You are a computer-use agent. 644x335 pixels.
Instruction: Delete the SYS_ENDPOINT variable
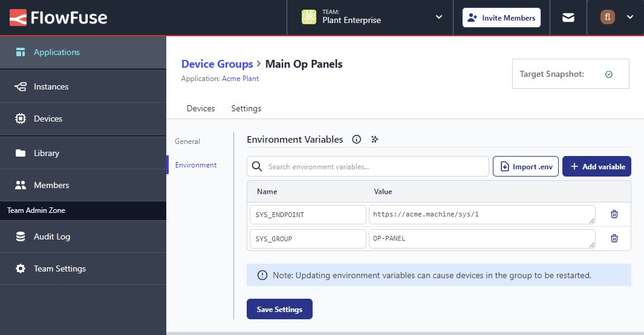click(614, 214)
